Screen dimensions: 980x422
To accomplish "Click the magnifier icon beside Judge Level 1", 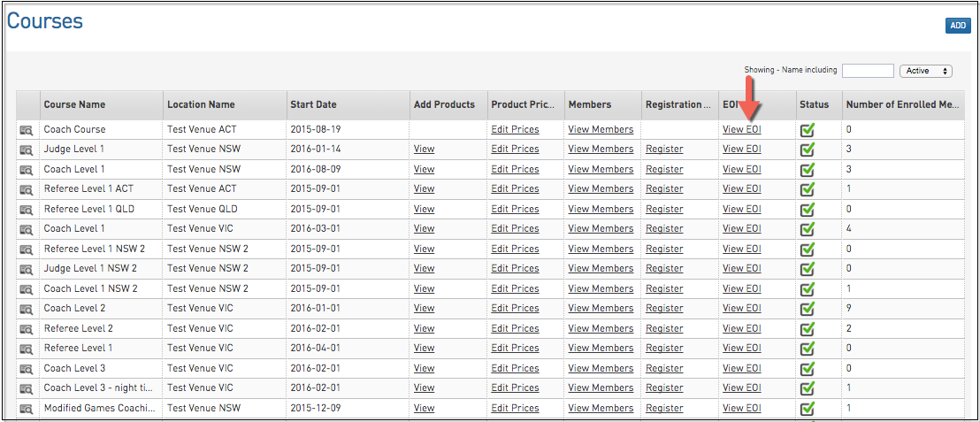I will (27, 150).
